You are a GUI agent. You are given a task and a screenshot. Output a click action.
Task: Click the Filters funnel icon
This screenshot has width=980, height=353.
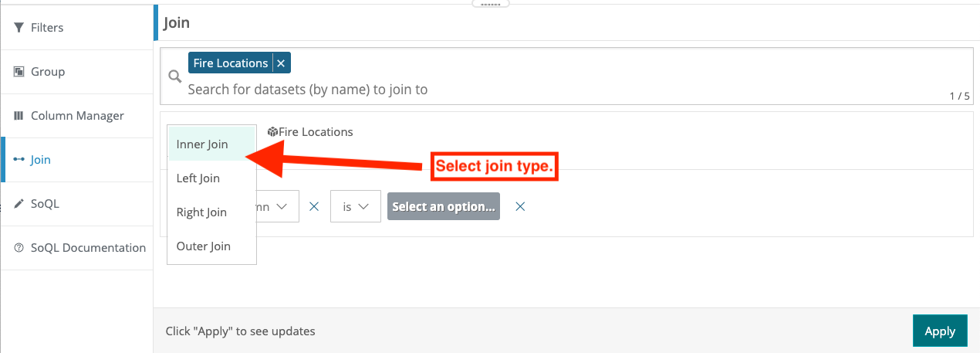coord(19,28)
